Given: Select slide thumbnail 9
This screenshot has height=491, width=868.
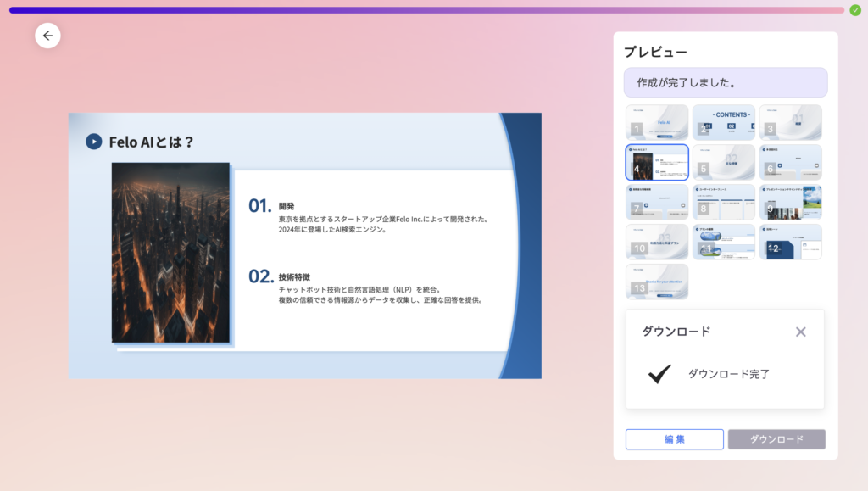Looking at the screenshot, I should tap(791, 202).
